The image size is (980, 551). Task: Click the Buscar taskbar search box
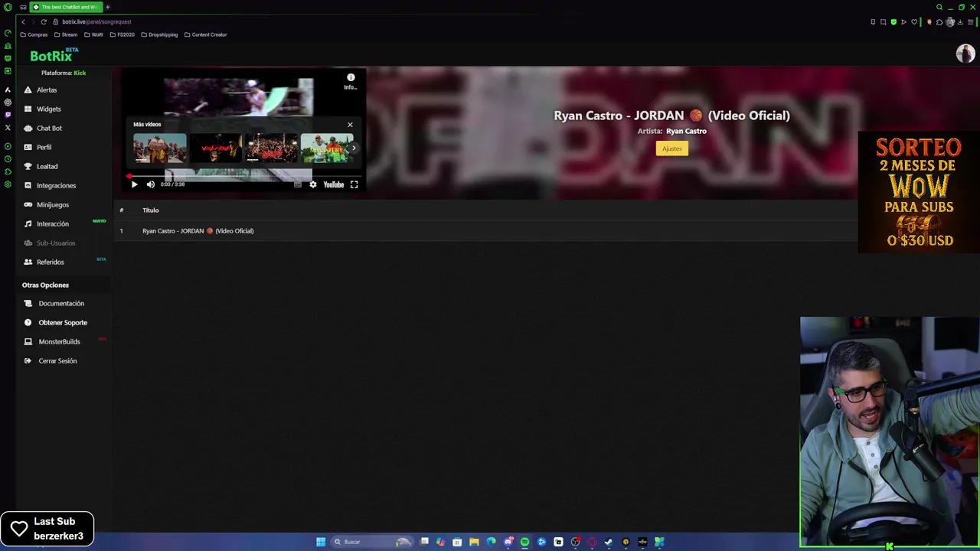click(x=372, y=542)
